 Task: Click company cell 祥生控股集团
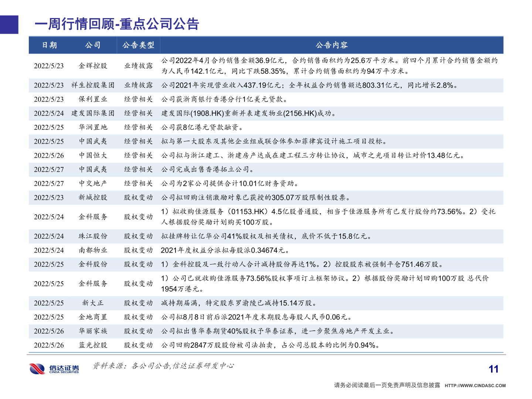(93, 85)
